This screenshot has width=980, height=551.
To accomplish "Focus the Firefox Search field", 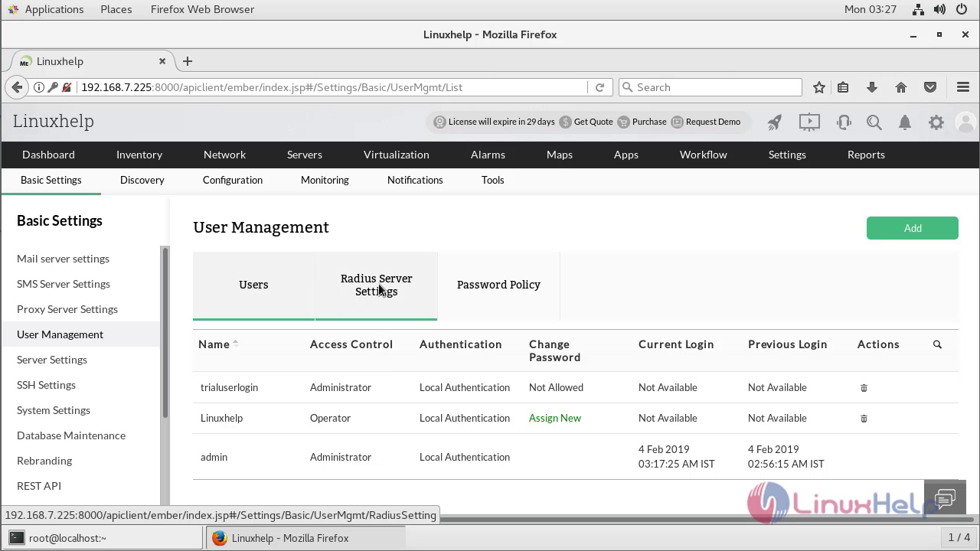I will [x=710, y=87].
